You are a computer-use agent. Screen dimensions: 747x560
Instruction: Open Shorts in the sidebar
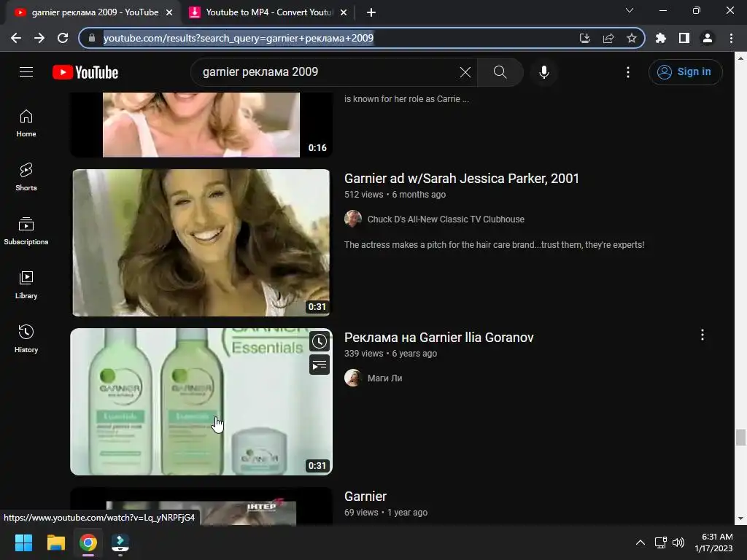pos(26,177)
